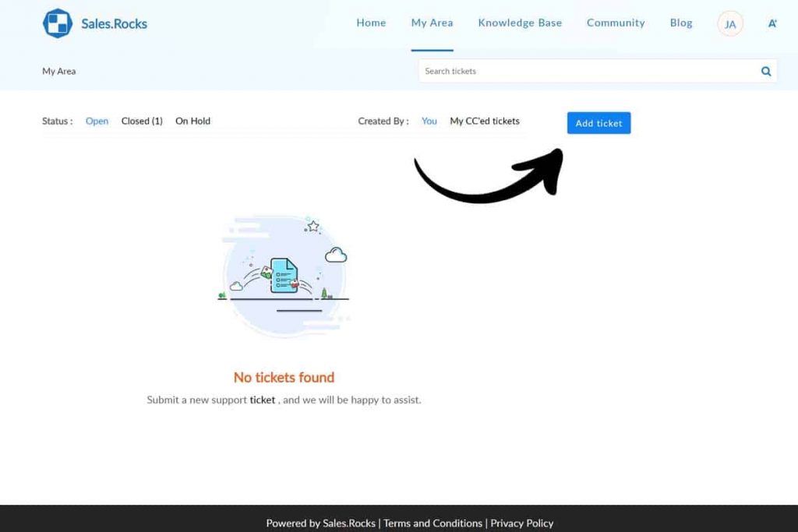Image resolution: width=798 pixels, height=532 pixels.
Task: Open the Home menu item
Action: pos(371,23)
